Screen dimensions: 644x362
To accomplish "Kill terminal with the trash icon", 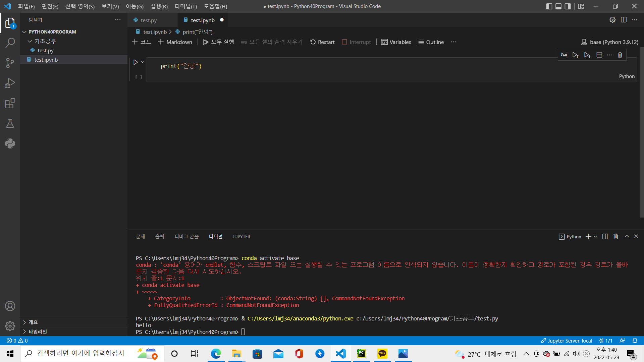I will 615,237.
